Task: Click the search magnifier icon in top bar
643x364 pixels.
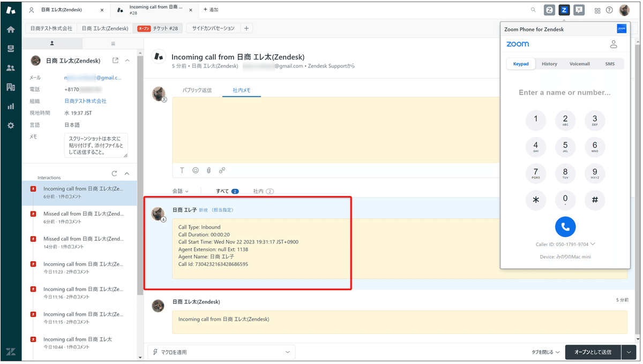Action: (533, 10)
